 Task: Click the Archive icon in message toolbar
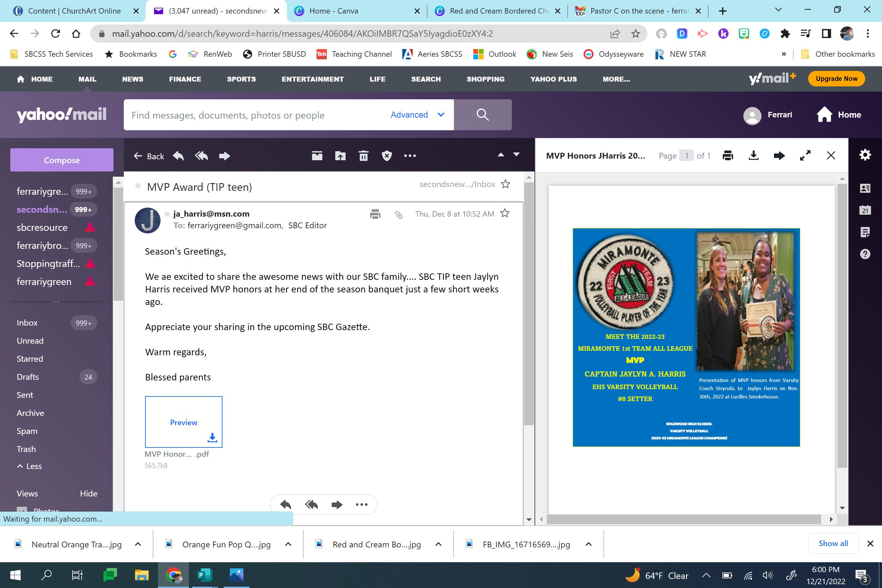coord(317,156)
